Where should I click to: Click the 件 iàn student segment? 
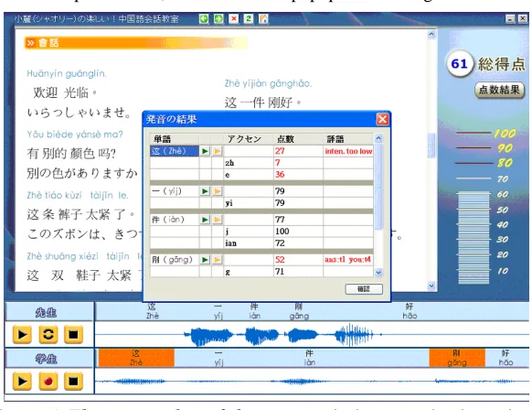pyautogui.click(x=310, y=358)
